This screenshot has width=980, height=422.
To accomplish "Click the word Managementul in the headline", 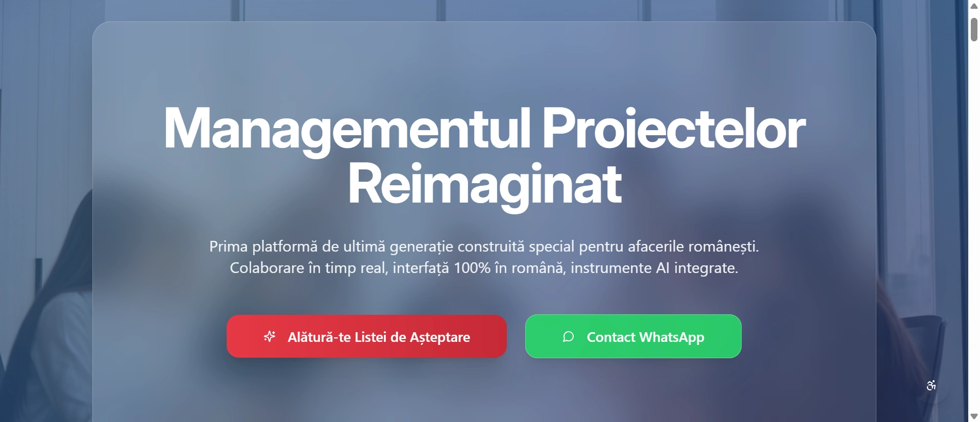I will tap(347, 129).
